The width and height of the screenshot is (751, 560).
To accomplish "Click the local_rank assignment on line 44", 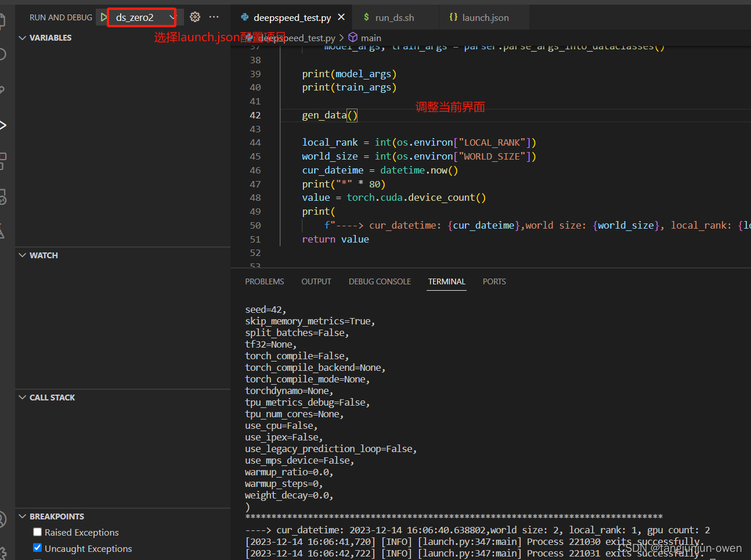I will point(419,142).
